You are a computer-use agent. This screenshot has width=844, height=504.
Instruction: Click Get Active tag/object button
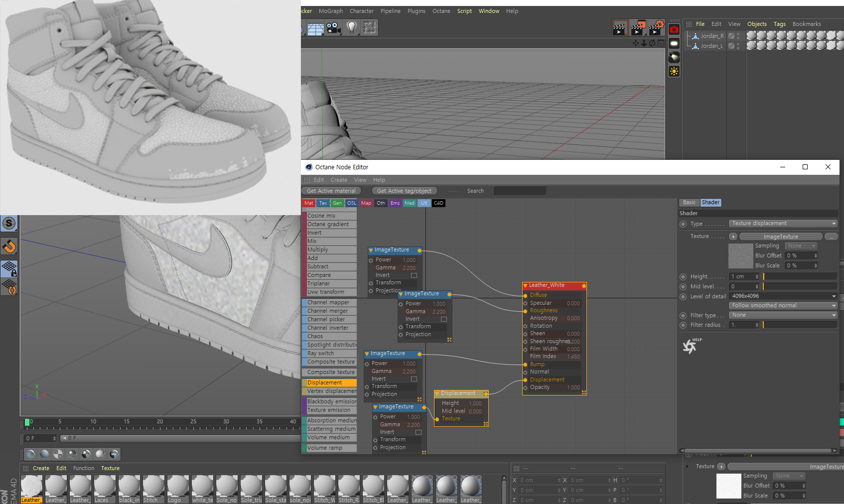pyautogui.click(x=405, y=191)
